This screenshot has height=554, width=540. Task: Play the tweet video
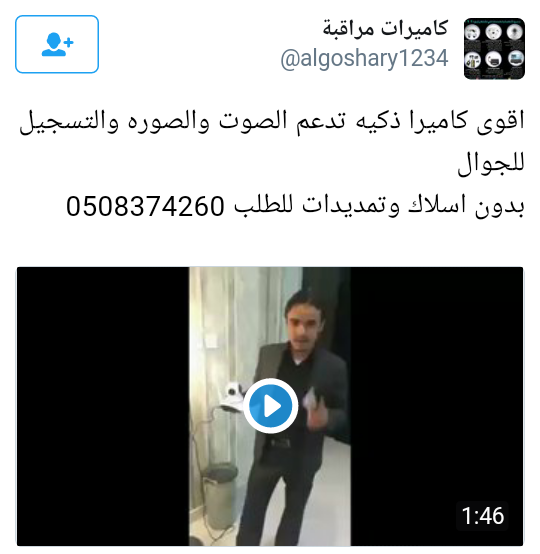click(270, 406)
